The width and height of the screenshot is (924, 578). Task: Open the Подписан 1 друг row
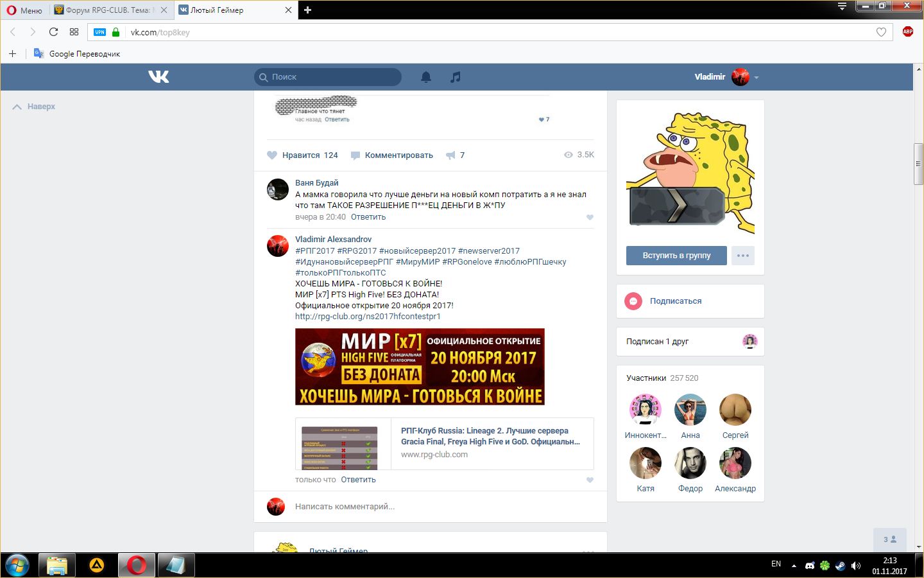click(690, 342)
